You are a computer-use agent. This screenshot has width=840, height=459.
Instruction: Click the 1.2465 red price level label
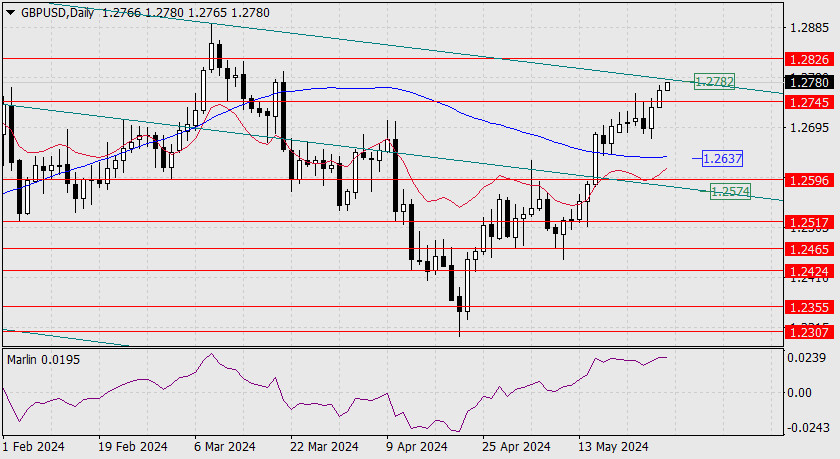point(810,249)
